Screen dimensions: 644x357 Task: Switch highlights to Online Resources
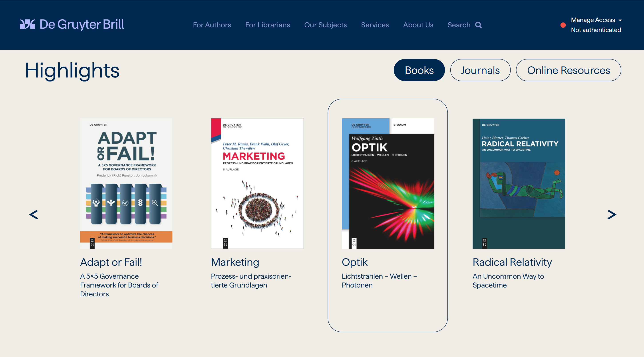point(568,70)
